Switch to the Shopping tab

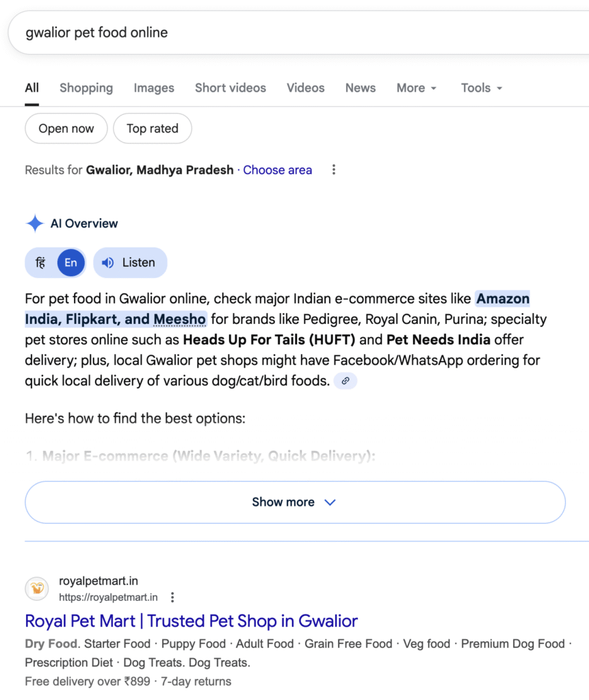(x=86, y=87)
